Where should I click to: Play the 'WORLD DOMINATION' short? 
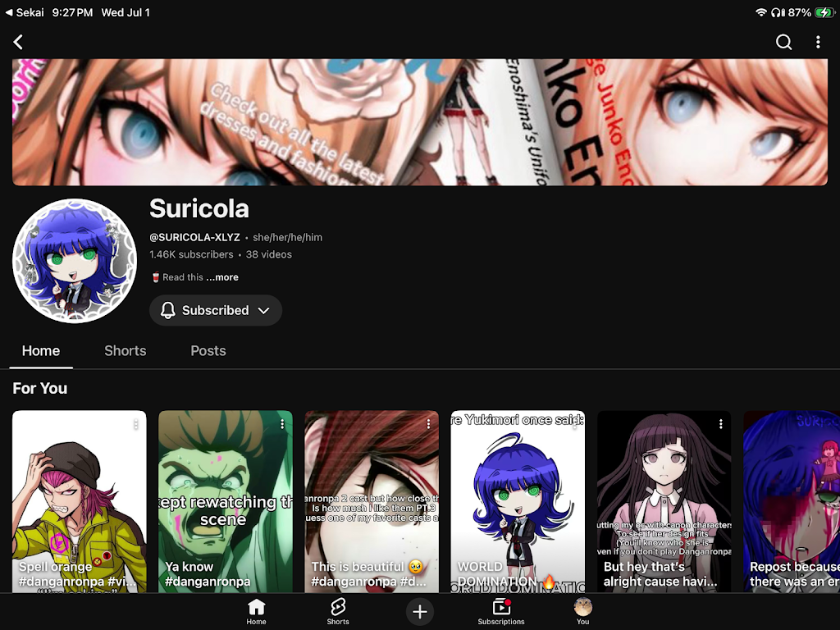(518, 501)
